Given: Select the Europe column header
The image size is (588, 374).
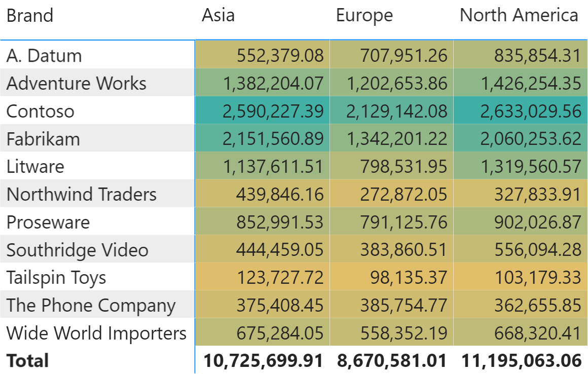Looking at the screenshot, I should coord(364,16).
